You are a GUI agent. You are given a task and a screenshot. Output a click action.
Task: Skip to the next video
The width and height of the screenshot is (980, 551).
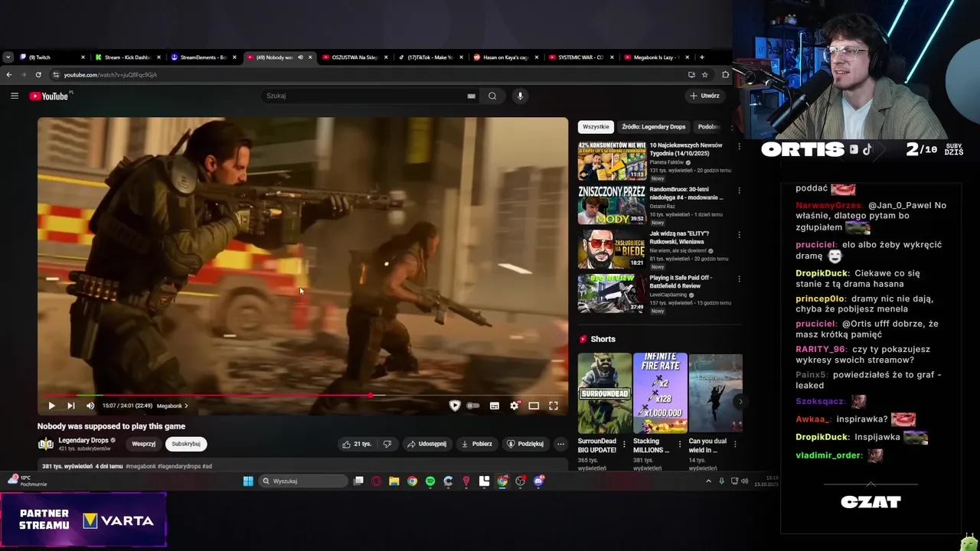[70, 406]
